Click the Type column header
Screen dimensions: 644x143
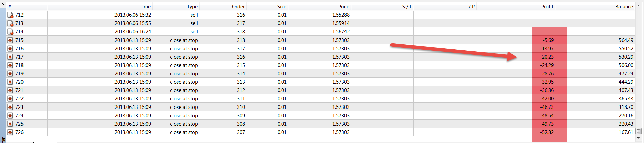click(192, 6)
